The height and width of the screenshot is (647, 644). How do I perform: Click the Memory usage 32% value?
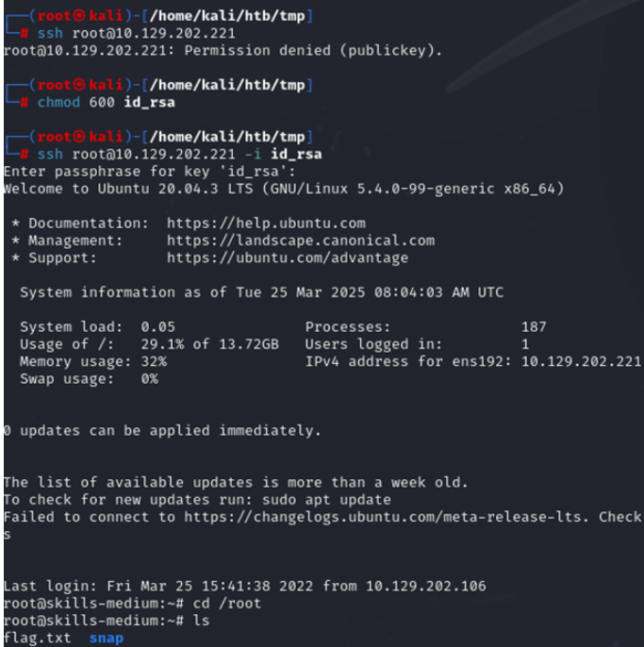pos(153,361)
